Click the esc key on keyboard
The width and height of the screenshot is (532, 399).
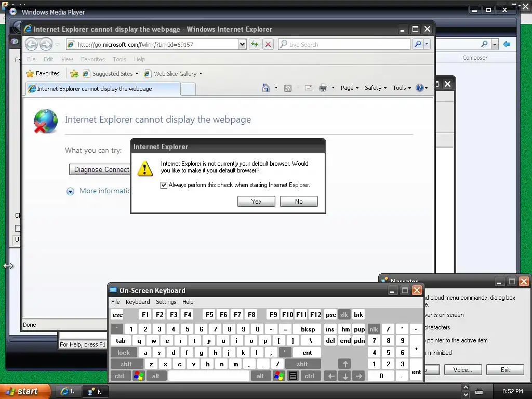117,314
